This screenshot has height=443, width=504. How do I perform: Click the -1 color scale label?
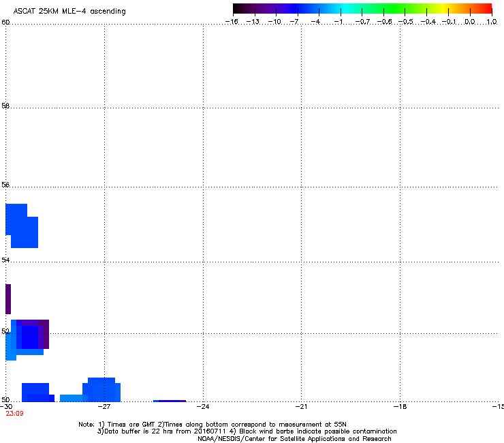[x=338, y=22]
